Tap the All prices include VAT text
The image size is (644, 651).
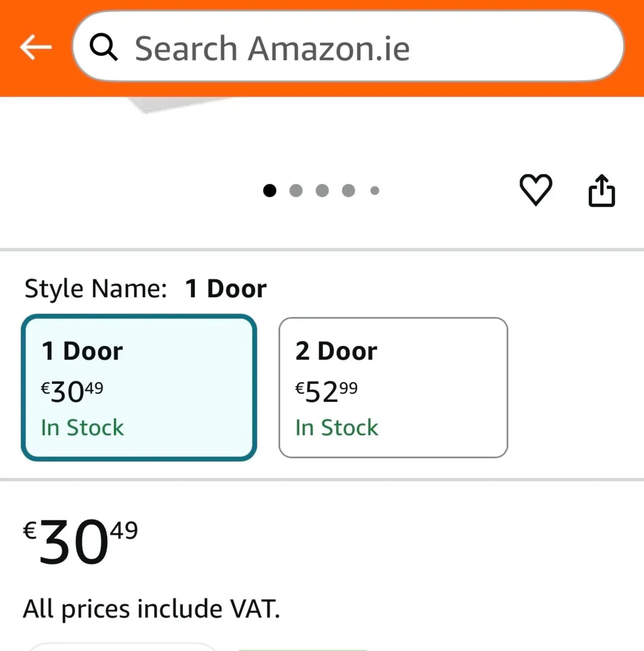click(151, 608)
